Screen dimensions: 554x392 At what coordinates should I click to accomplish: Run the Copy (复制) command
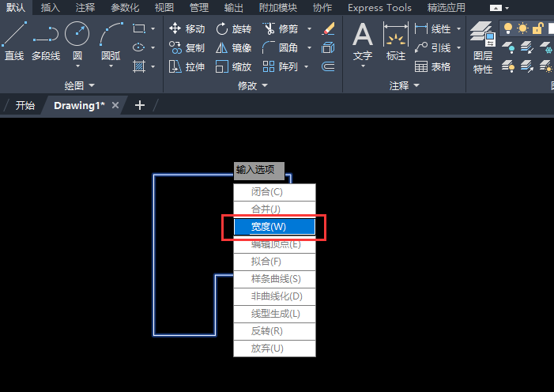pyautogui.click(x=187, y=47)
